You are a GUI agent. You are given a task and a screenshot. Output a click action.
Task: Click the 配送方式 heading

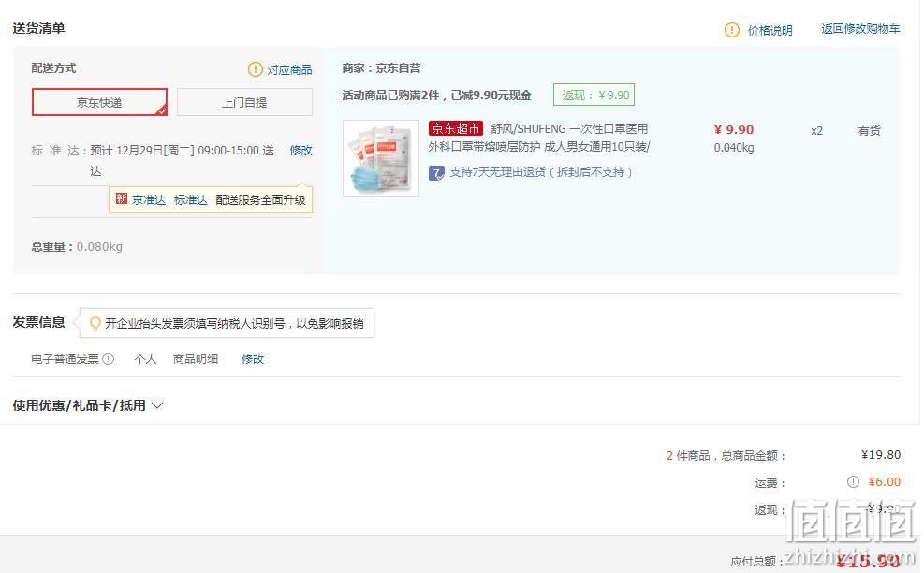(53, 67)
